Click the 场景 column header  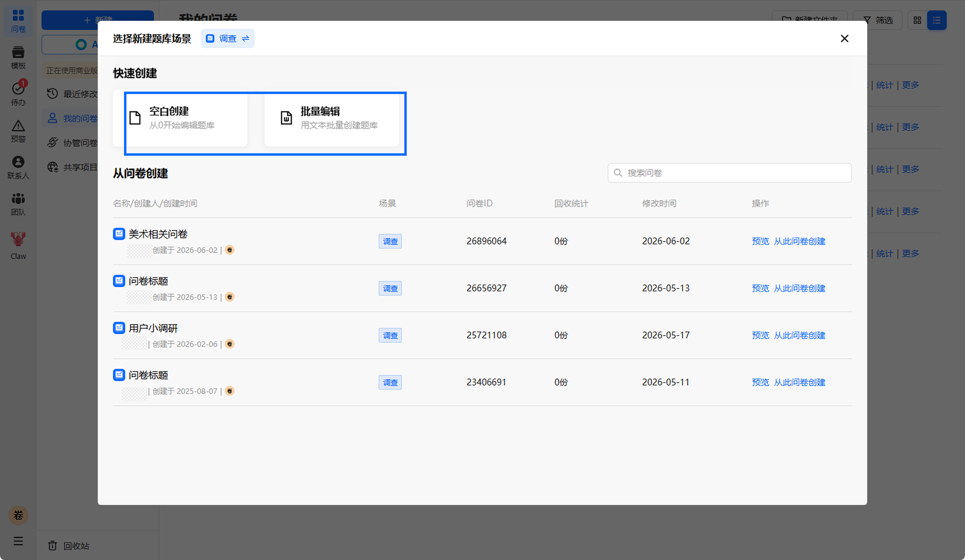[x=387, y=203]
